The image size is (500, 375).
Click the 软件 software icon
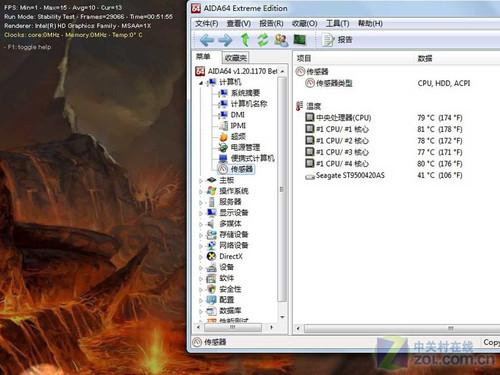212,278
